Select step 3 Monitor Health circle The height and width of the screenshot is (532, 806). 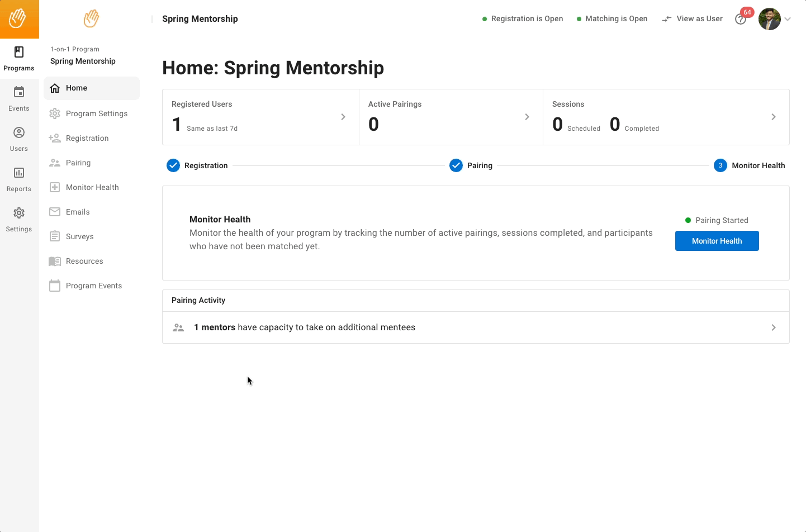[720, 165]
